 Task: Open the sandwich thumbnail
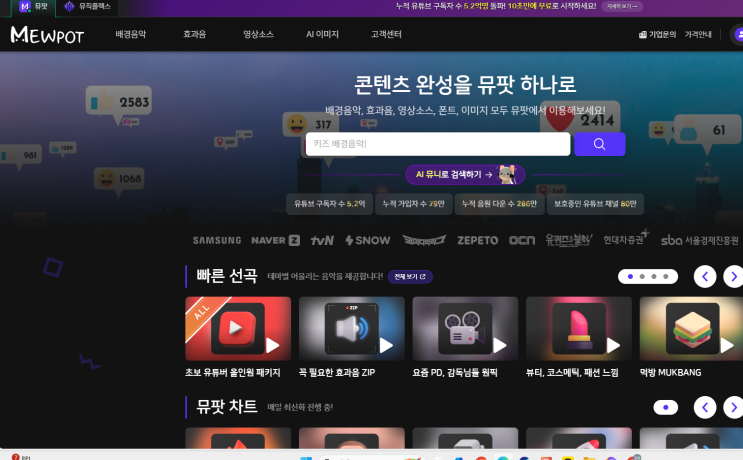(691, 329)
